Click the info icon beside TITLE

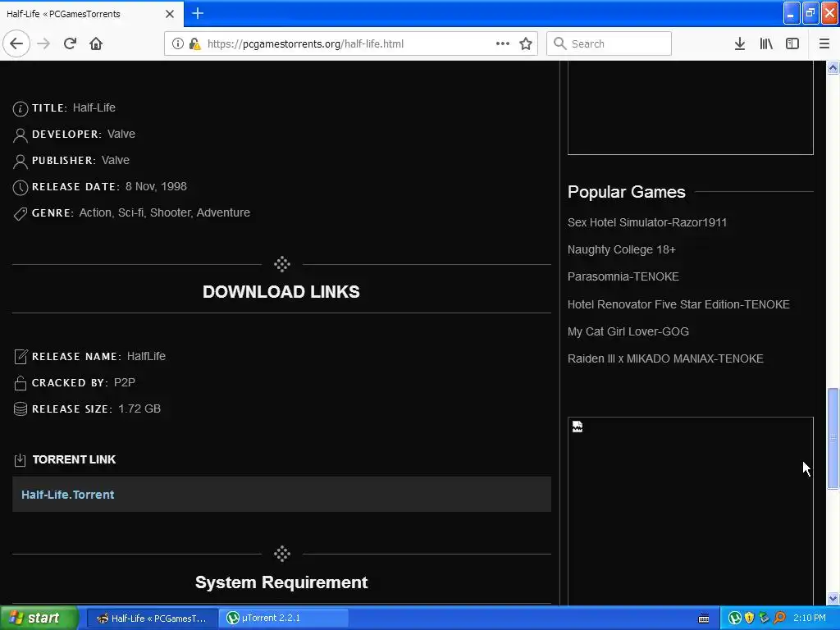point(20,109)
